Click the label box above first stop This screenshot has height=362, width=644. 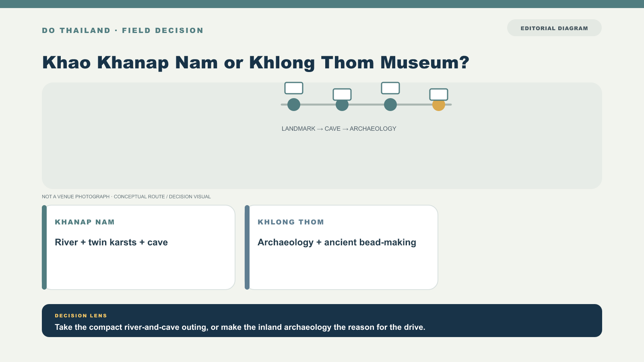[x=294, y=88]
